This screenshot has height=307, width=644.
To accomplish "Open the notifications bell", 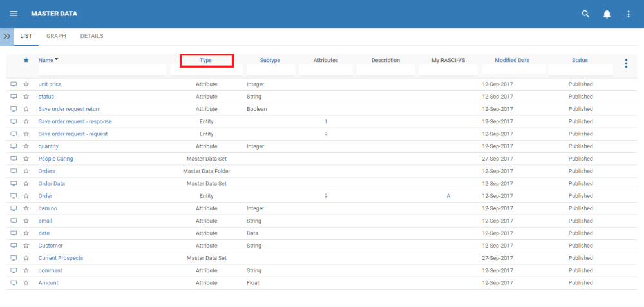I will pyautogui.click(x=607, y=14).
